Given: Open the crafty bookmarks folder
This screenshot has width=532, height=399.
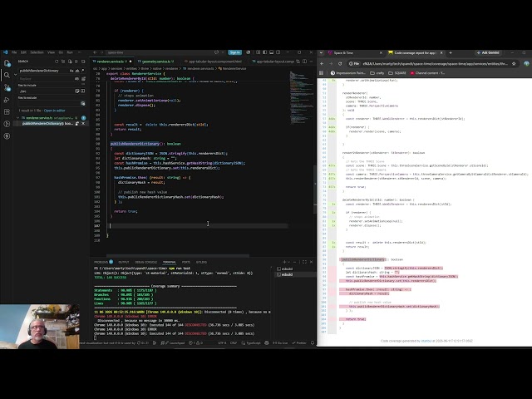Looking at the screenshot, I should (377, 73).
